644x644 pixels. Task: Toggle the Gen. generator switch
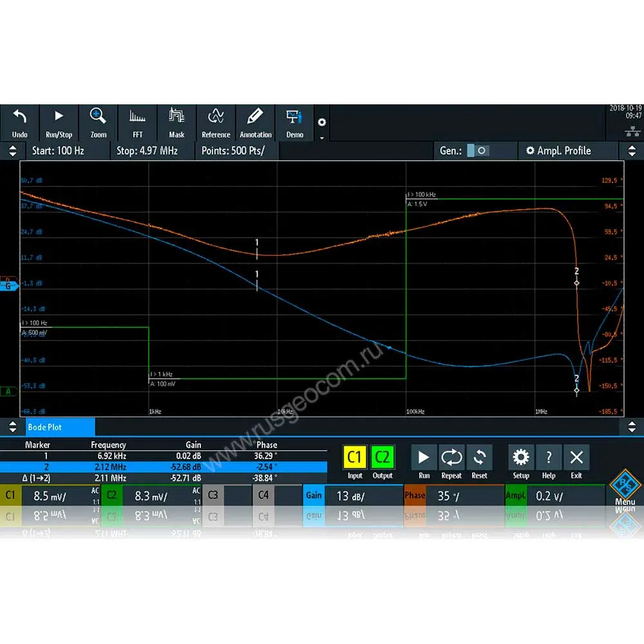478,151
